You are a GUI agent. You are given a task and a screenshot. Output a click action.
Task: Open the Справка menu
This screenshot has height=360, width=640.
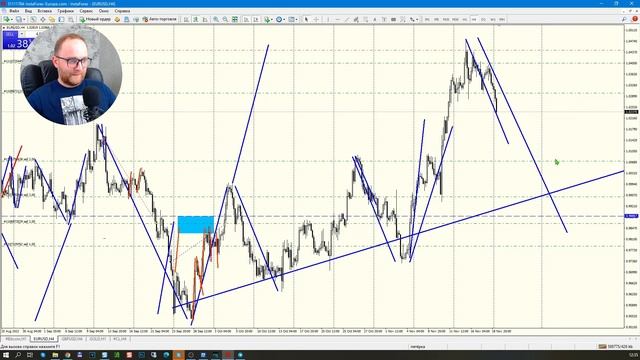[x=122, y=11]
